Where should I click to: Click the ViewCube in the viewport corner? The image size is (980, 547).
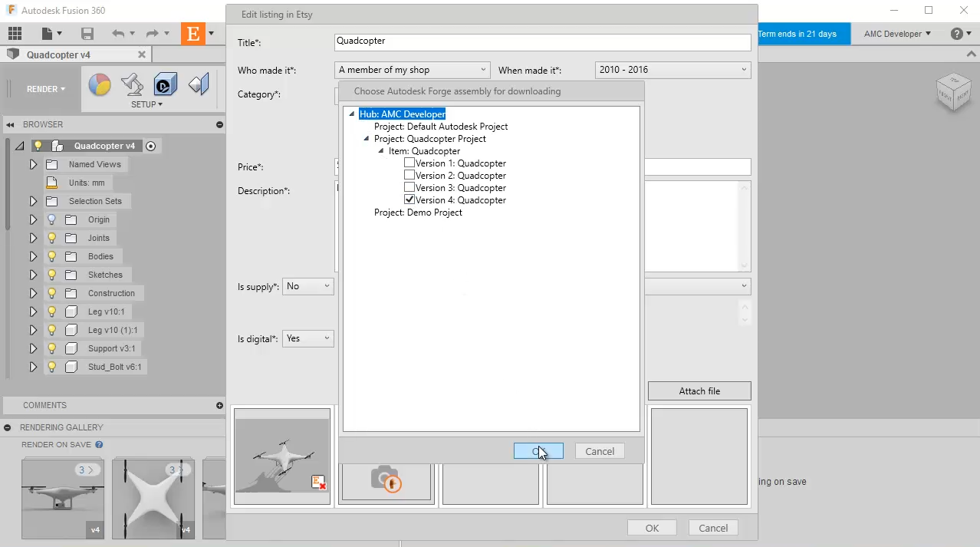coord(953,92)
